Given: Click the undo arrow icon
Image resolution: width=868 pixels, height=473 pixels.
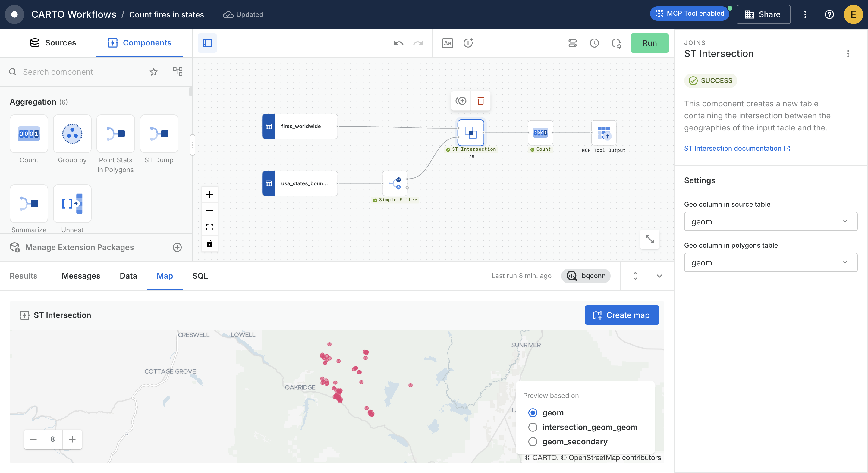Looking at the screenshot, I should pyautogui.click(x=398, y=43).
